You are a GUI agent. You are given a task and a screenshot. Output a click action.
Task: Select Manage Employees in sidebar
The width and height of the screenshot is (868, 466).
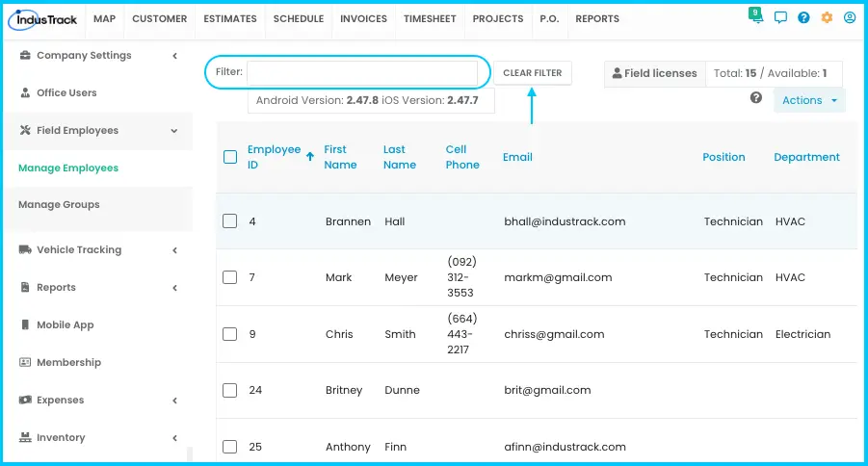68,168
